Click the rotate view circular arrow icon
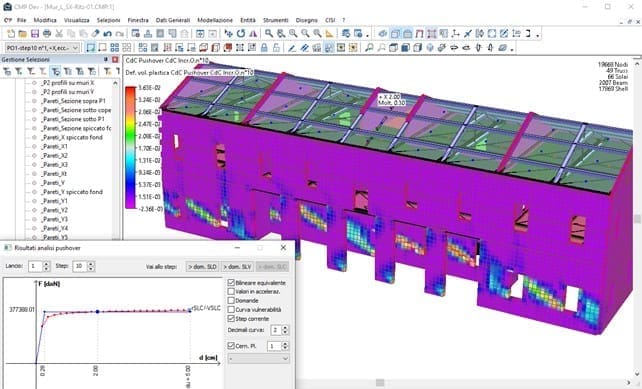The image size is (642, 389). 241,34
